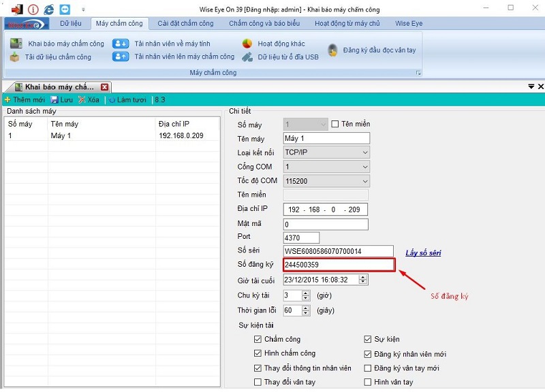Click Tải dữ liệu chấm công icon
This screenshot has width=545, height=392.
click(x=14, y=57)
